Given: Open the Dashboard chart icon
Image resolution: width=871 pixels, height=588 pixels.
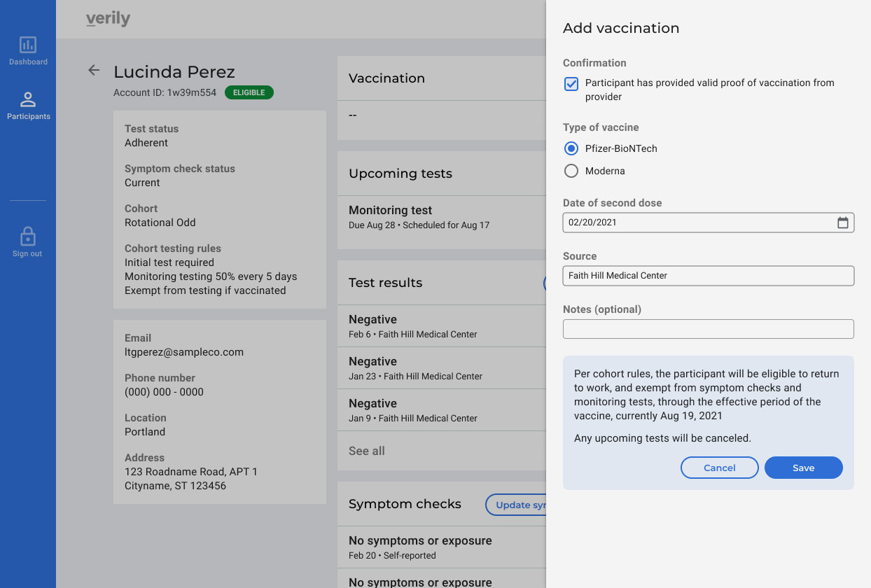Looking at the screenshot, I should click(x=28, y=45).
